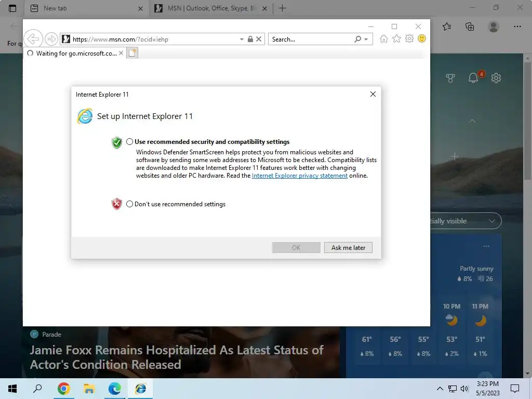Add a new Edge tab with plus
This screenshot has height=399, width=532.
(282, 8)
